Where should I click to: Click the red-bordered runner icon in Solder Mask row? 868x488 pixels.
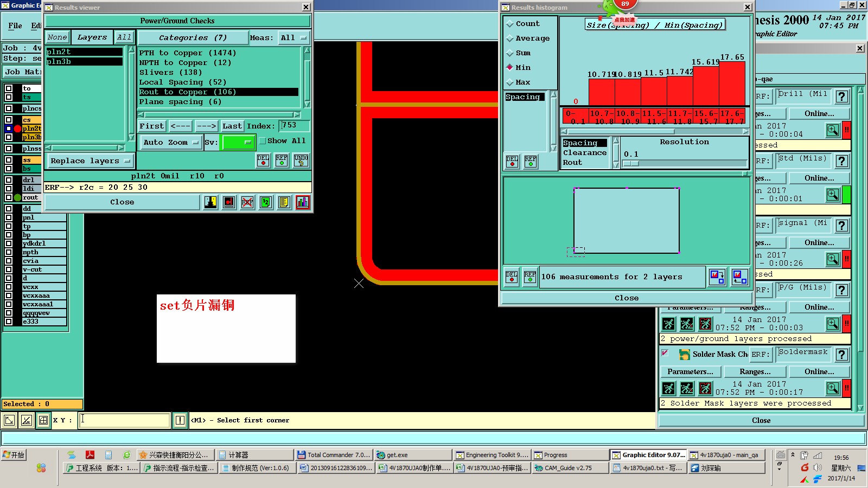coord(705,388)
